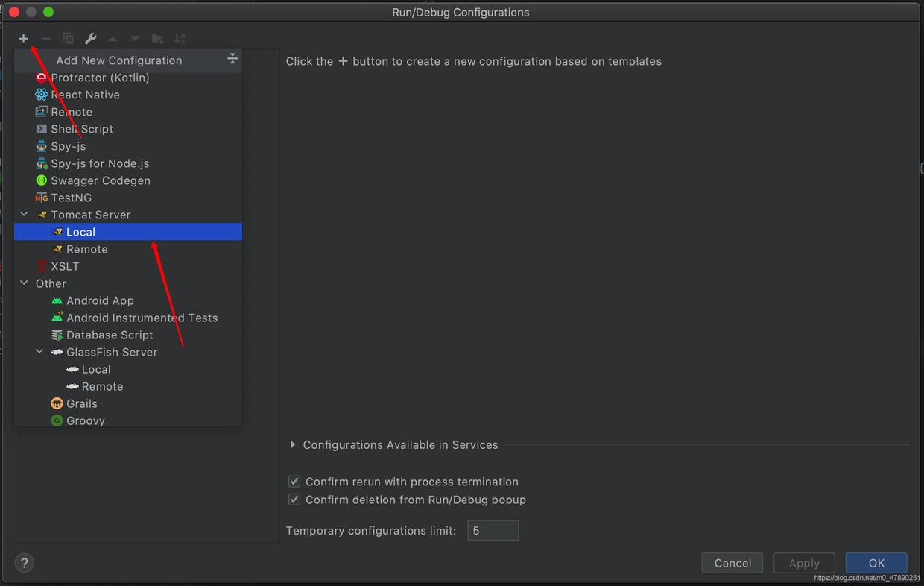Toggle Confirm rerun with process termination
Image resolution: width=924 pixels, height=586 pixels.
point(294,482)
